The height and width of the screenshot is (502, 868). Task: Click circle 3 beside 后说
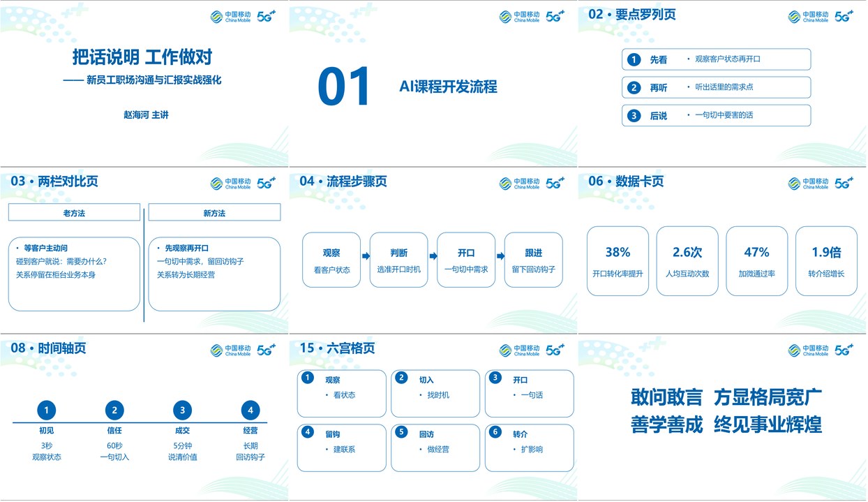(634, 115)
